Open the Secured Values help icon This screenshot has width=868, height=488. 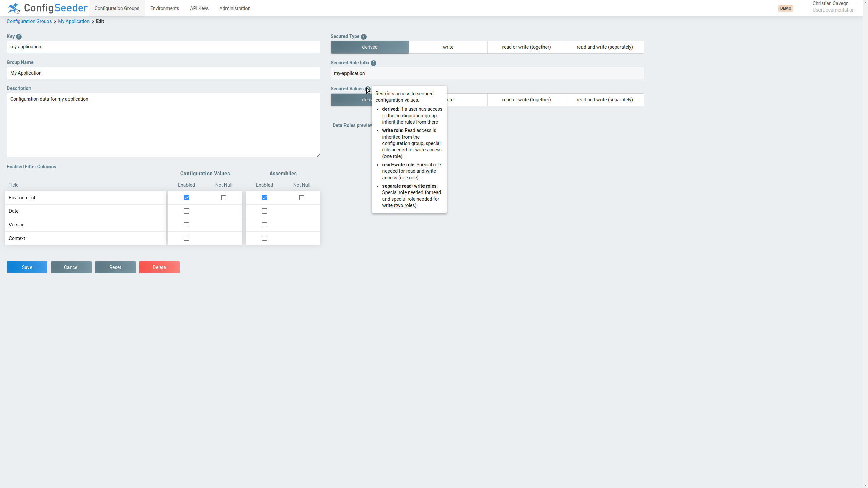(368, 89)
